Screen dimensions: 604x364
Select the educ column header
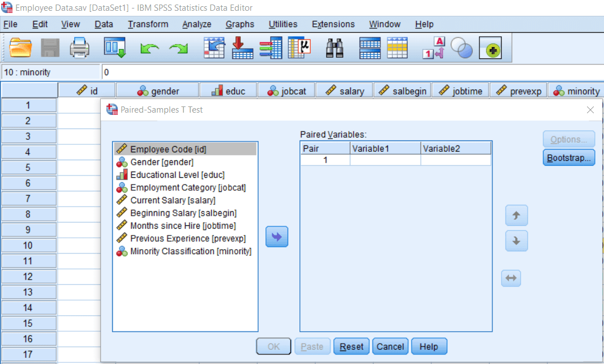tap(228, 91)
